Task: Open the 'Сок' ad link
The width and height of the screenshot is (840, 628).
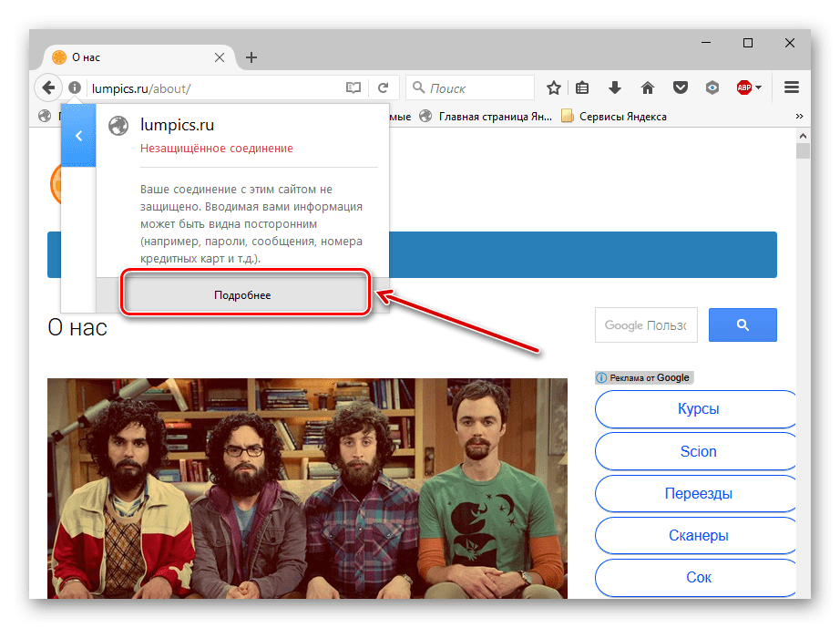Action: click(x=696, y=577)
